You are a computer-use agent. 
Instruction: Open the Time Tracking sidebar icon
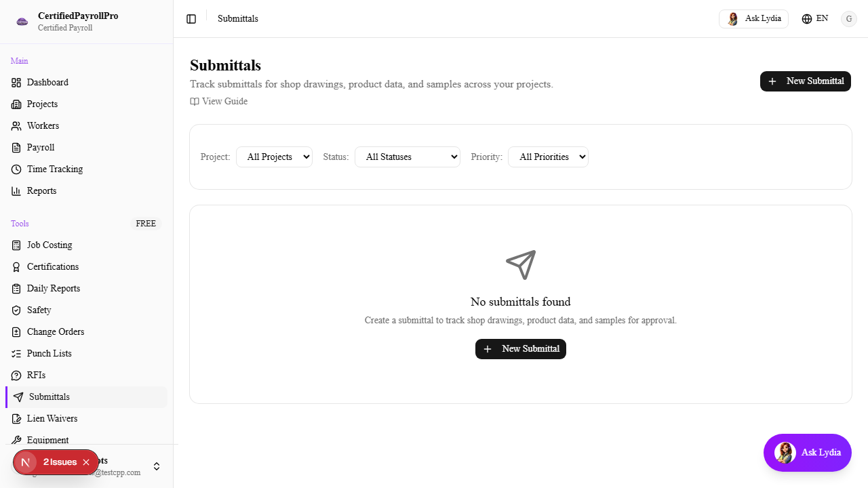pos(16,169)
